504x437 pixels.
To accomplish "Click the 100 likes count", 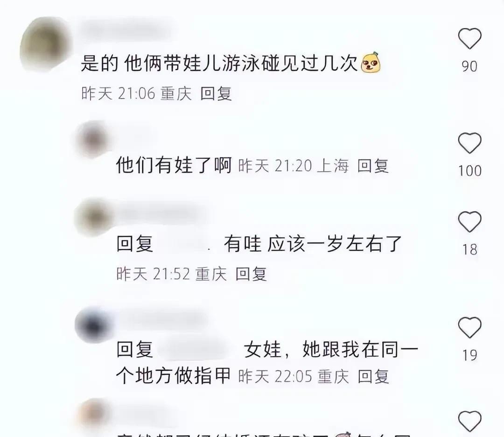I will click(x=469, y=171).
